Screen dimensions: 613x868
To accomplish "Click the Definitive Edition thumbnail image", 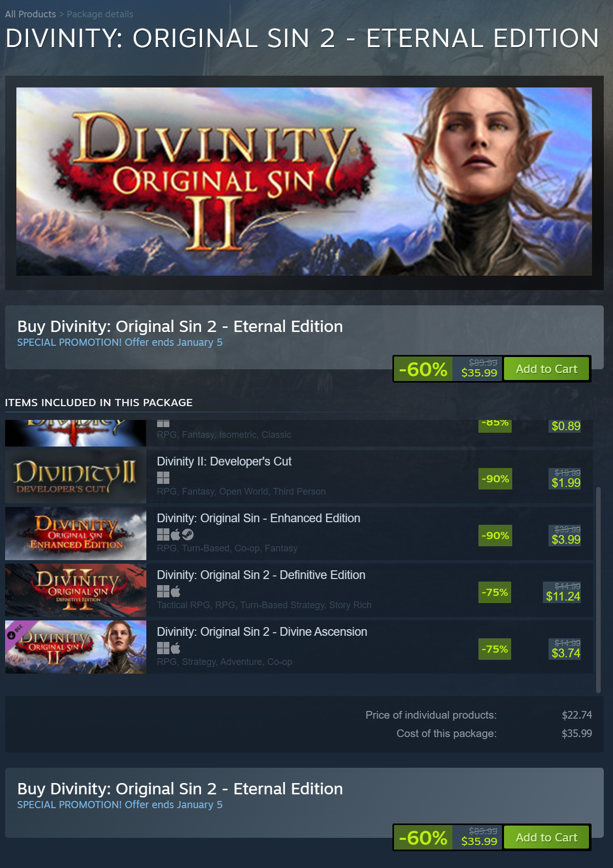I will coord(76,590).
